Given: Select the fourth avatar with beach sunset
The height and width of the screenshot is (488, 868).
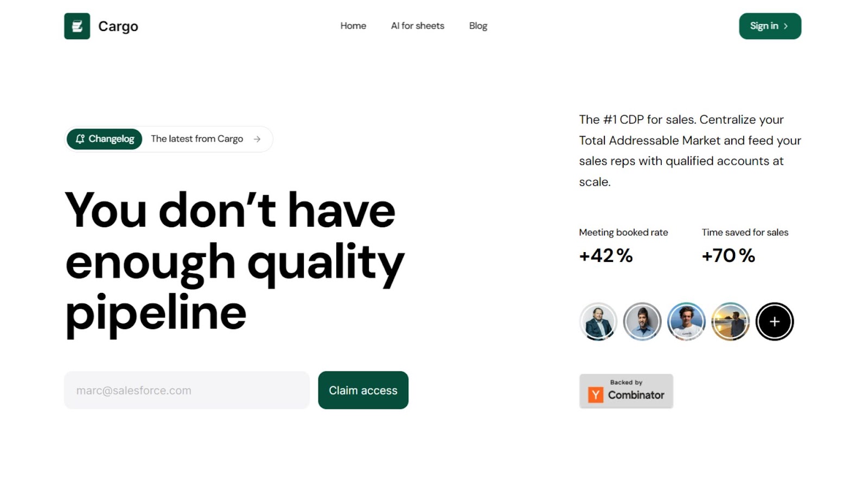Looking at the screenshot, I should (730, 322).
